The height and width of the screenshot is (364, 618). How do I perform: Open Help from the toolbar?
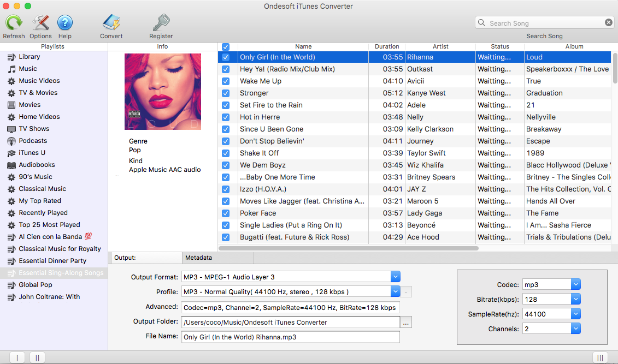click(x=65, y=23)
